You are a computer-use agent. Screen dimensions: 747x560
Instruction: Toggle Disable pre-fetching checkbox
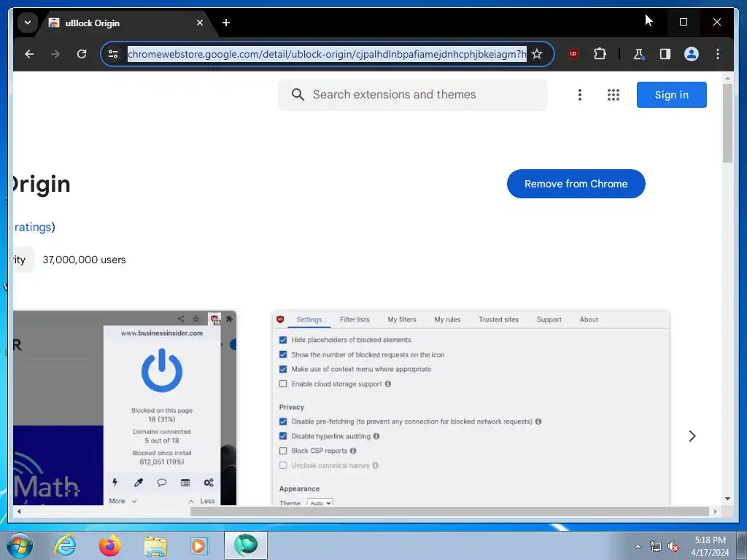tap(283, 421)
